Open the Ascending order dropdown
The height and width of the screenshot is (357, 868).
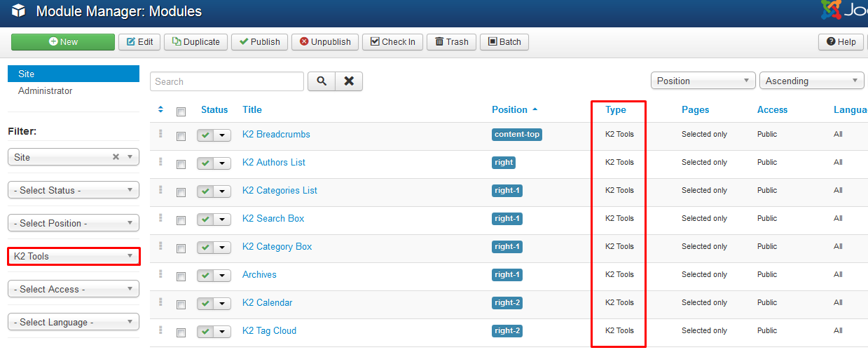pos(812,81)
